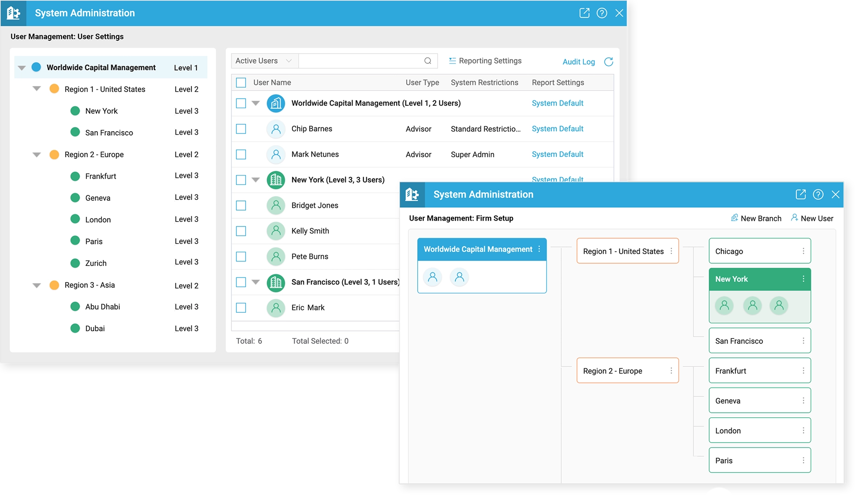Click New User button
The width and height of the screenshot is (857, 504).
coord(812,218)
